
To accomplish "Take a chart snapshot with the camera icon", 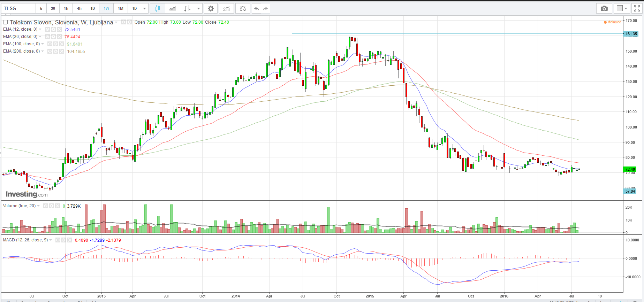I will [604, 8].
